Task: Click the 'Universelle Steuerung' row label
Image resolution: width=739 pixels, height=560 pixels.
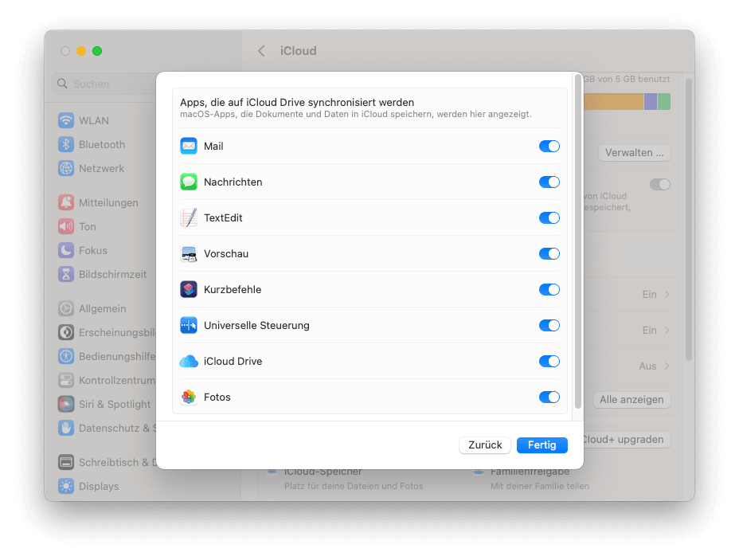Action: click(x=256, y=325)
